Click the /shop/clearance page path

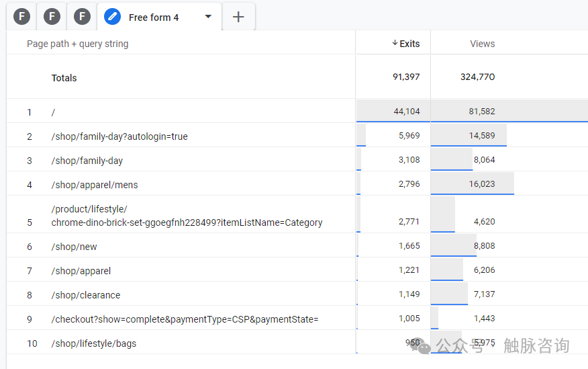pyautogui.click(x=86, y=295)
